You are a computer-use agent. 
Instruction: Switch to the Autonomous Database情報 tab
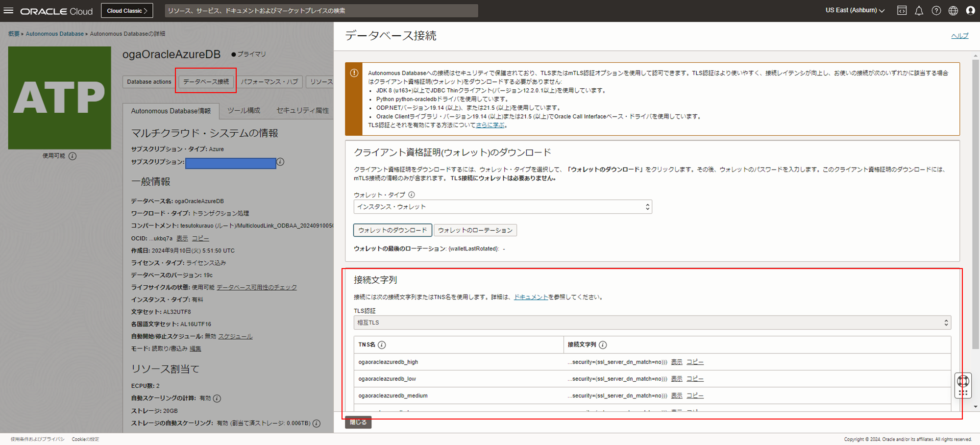point(171,111)
